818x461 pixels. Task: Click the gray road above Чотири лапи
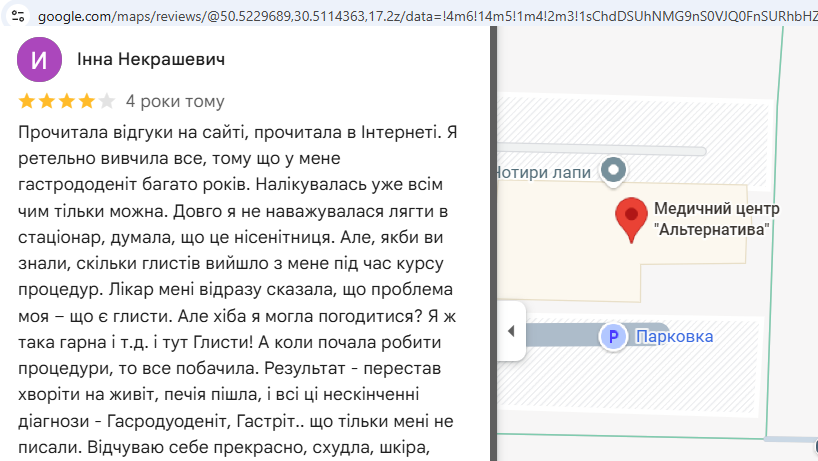(602, 151)
